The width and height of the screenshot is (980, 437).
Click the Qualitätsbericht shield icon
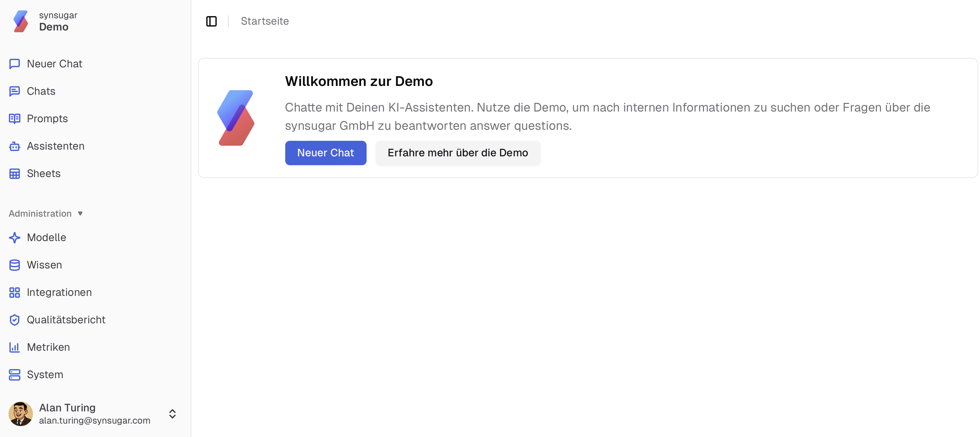click(x=14, y=320)
